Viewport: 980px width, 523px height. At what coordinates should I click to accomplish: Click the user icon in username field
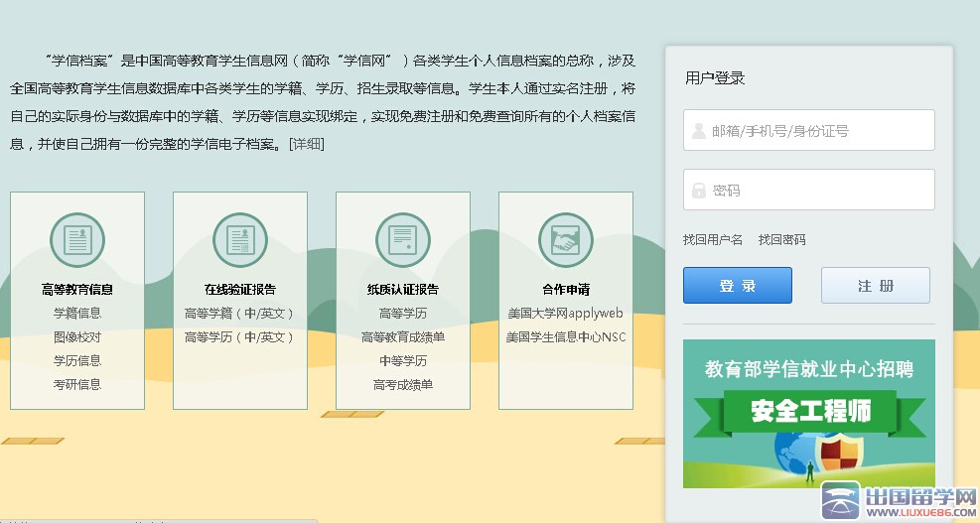[699, 130]
